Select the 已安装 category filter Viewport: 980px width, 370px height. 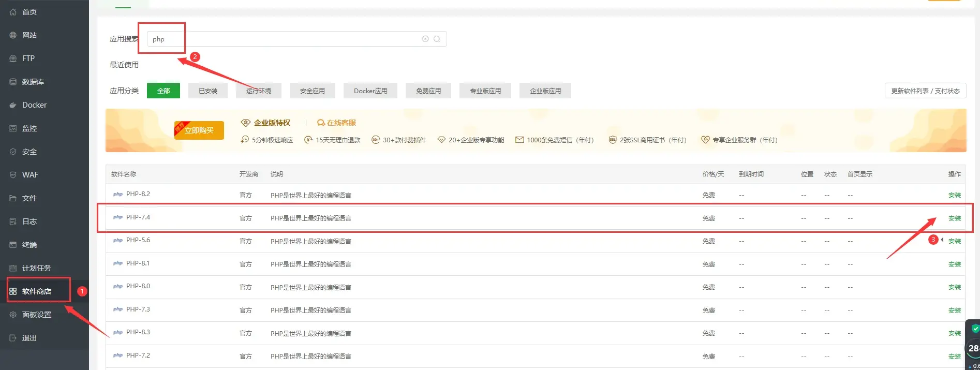tap(208, 91)
